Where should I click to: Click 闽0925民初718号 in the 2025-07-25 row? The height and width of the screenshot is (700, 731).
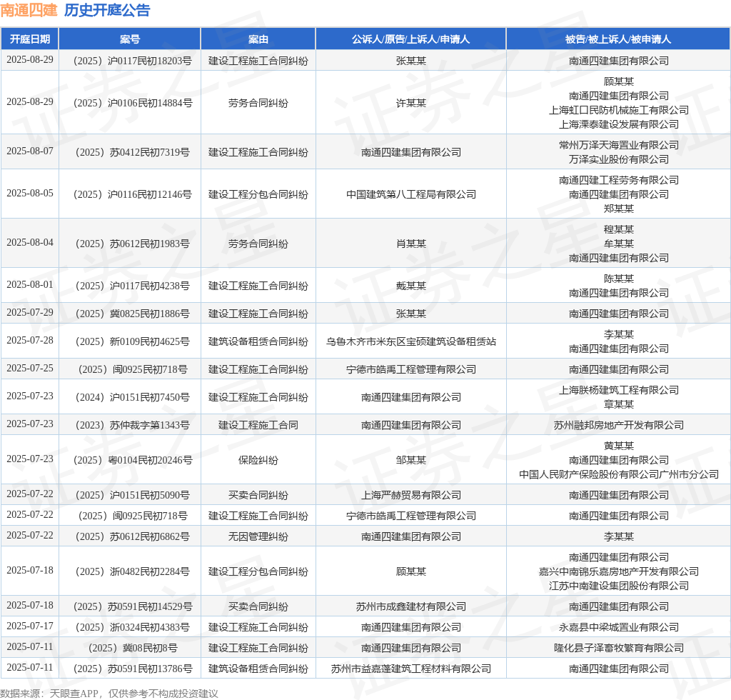pyautogui.click(x=132, y=370)
